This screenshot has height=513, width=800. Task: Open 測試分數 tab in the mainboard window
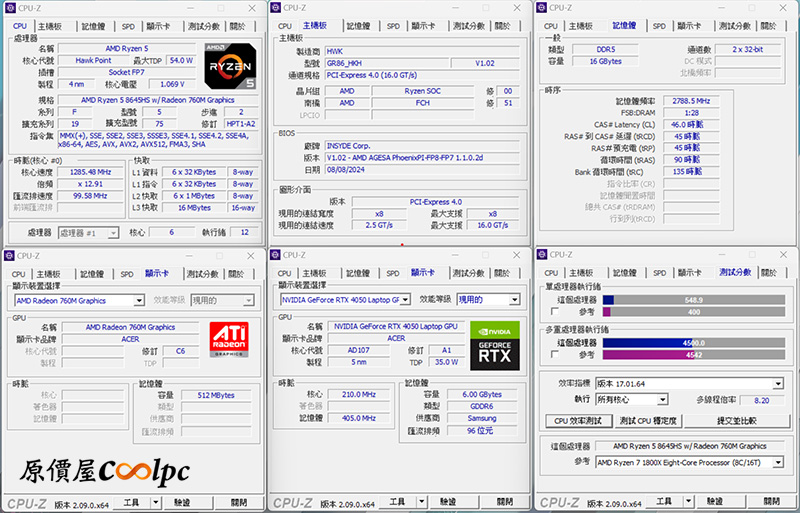point(468,26)
